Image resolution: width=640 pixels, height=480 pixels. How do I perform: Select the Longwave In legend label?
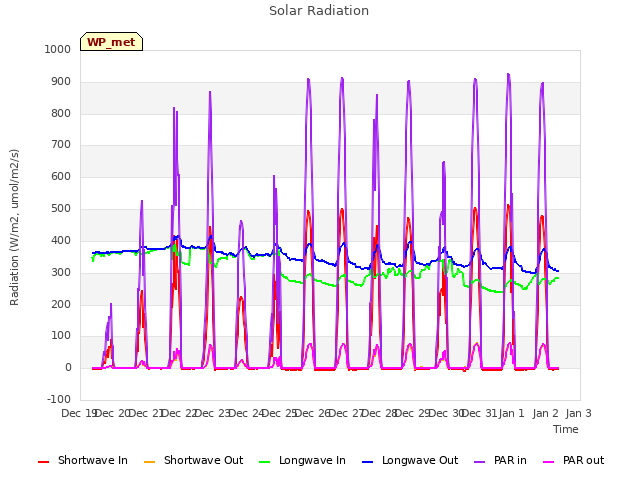point(312,460)
